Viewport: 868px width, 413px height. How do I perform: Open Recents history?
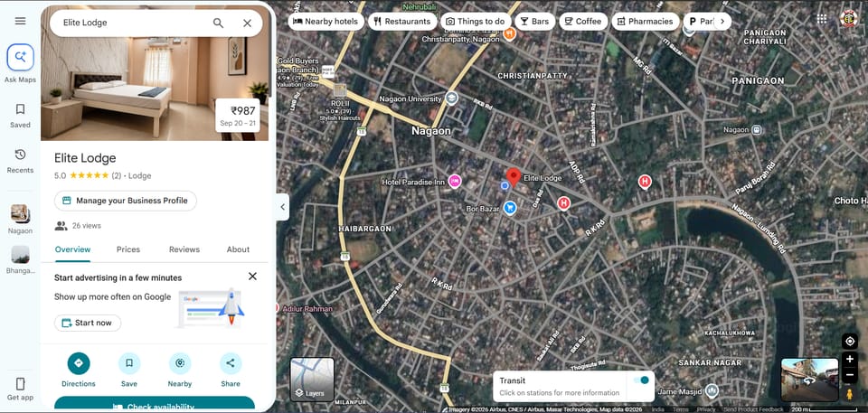[x=20, y=161]
